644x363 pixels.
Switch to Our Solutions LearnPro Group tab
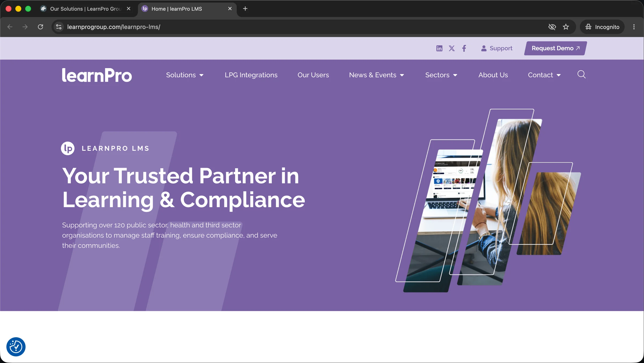coord(86,9)
